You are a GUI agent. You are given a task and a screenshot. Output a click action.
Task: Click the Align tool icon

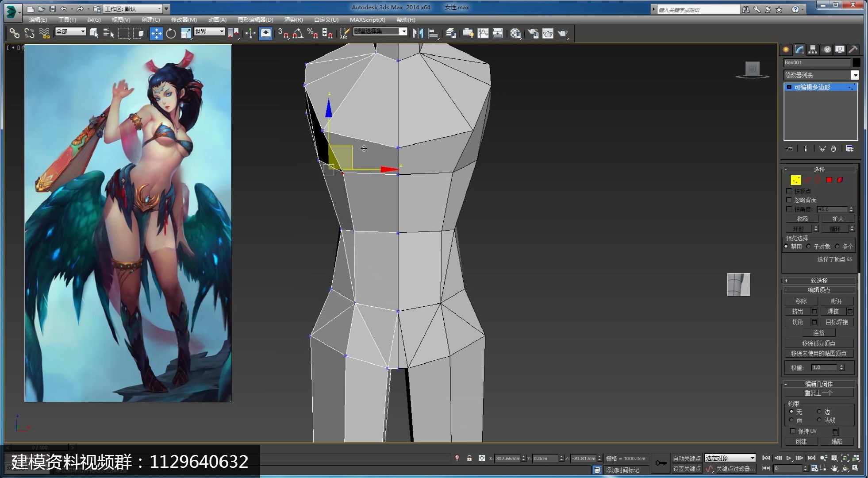433,33
